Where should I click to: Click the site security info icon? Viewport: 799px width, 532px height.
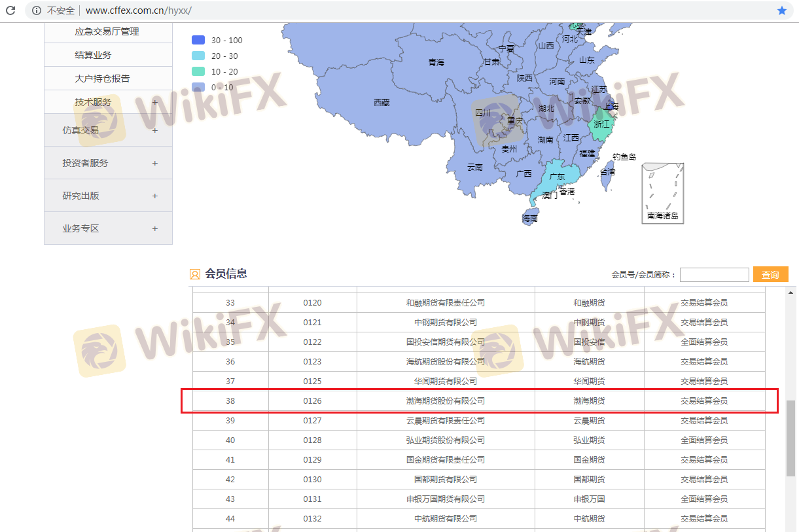point(37,10)
